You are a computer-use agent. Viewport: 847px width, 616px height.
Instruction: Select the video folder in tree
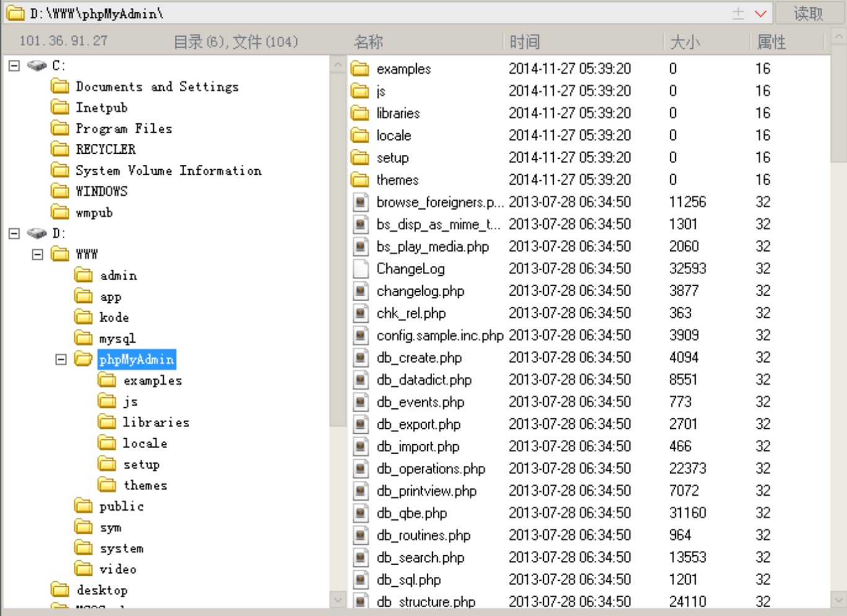pos(118,569)
